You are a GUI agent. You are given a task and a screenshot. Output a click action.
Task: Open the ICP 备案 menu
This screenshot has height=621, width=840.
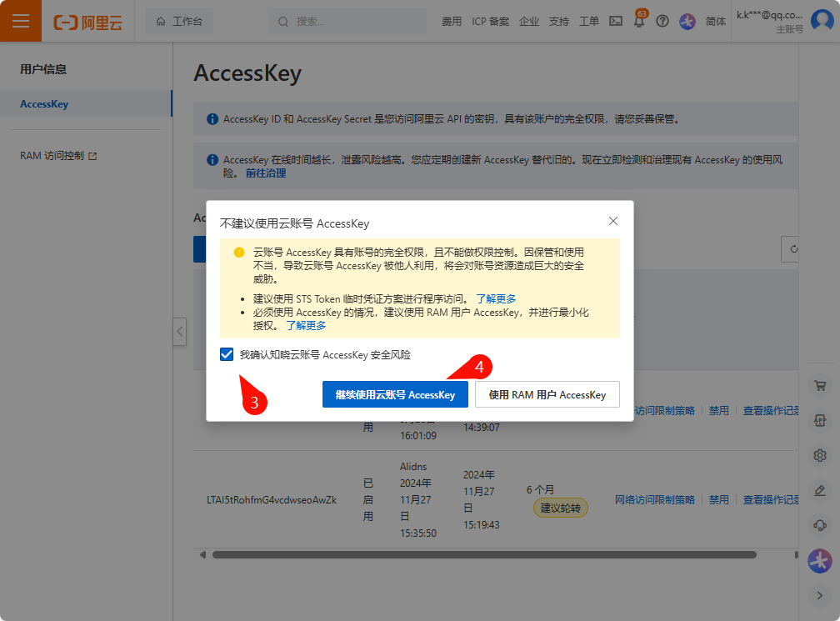click(x=490, y=22)
